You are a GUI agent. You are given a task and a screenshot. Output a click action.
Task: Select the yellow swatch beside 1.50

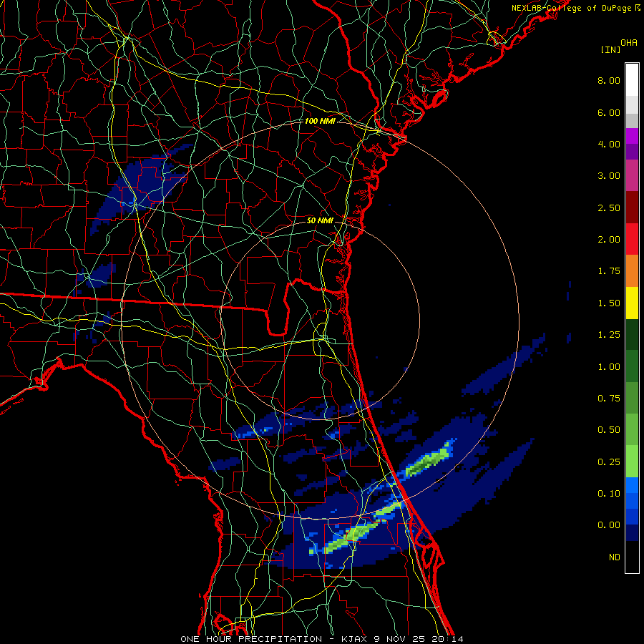coord(632,303)
